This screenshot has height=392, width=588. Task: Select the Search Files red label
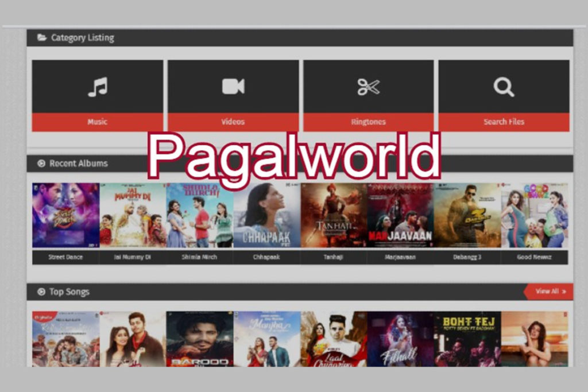point(504,122)
